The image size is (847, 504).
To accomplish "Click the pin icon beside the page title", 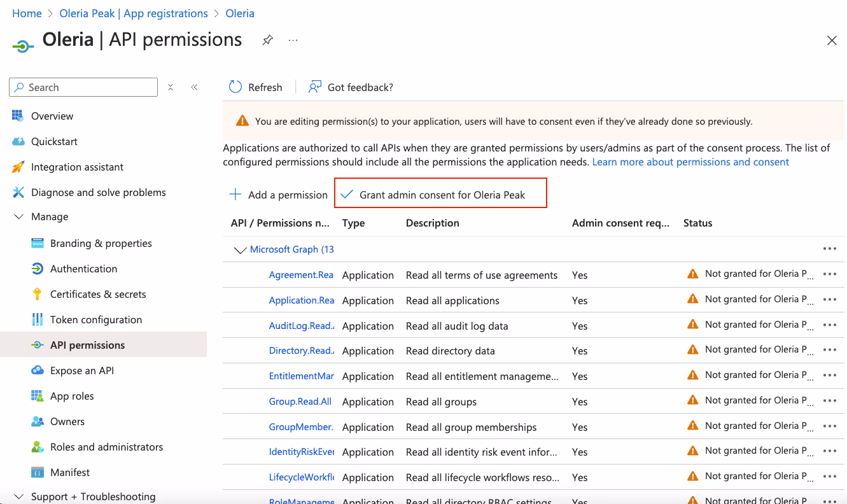I will point(267,40).
